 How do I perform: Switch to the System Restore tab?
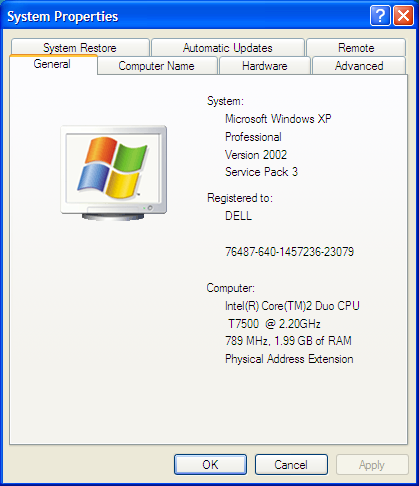point(80,48)
